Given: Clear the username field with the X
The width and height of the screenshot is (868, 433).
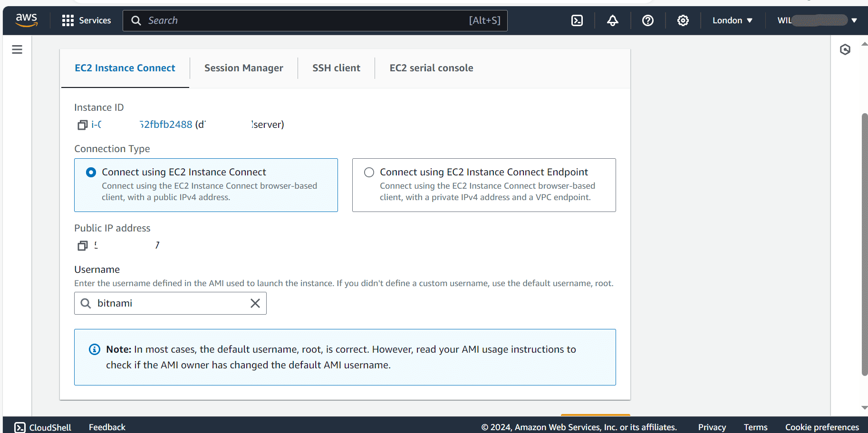Looking at the screenshot, I should point(255,303).
